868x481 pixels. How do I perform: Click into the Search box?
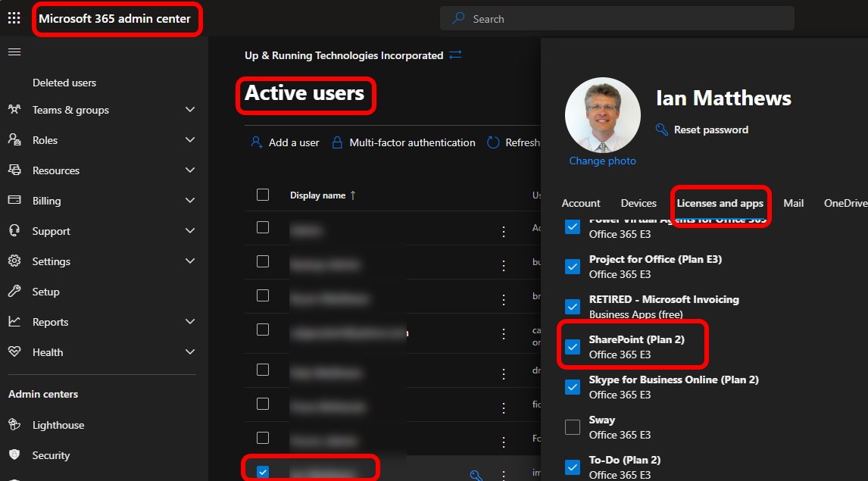tap(617, 19)
